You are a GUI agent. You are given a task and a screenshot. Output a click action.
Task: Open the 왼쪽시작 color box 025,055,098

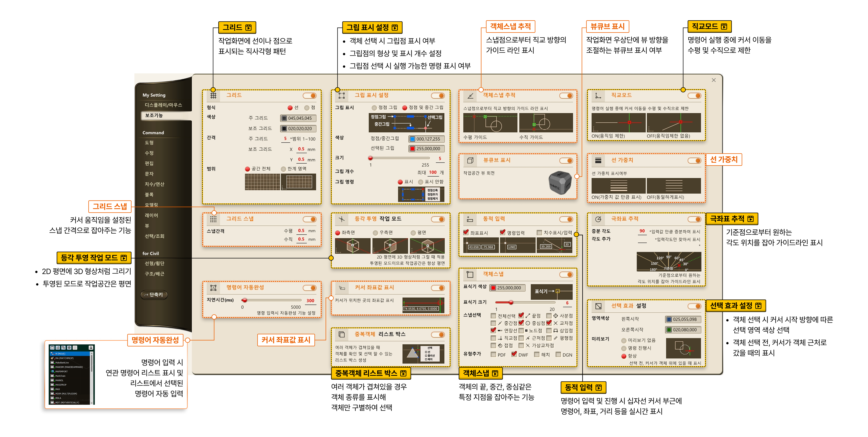pos(683,319)
